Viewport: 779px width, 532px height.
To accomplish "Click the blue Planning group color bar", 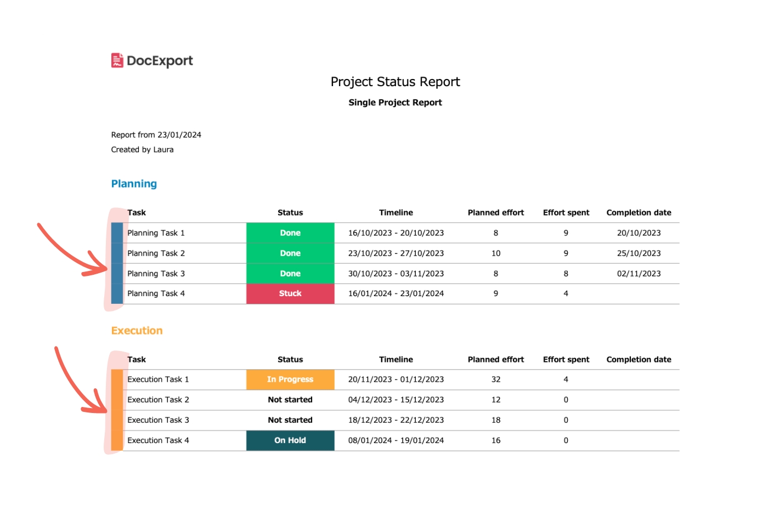I will [117, 263].
